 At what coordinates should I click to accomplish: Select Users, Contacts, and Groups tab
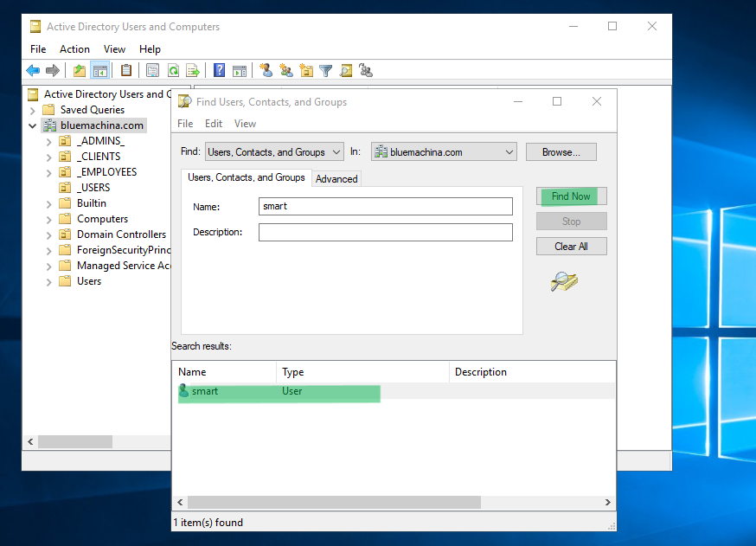tap(247, 177)
